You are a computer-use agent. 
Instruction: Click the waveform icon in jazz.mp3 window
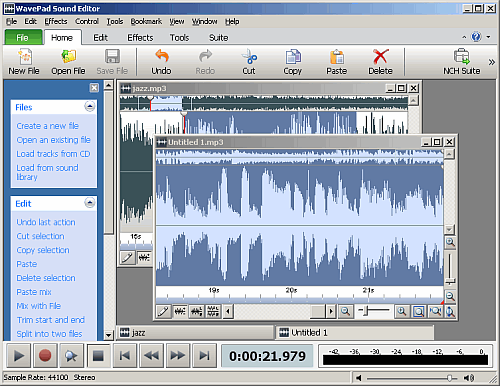[144, 258]
